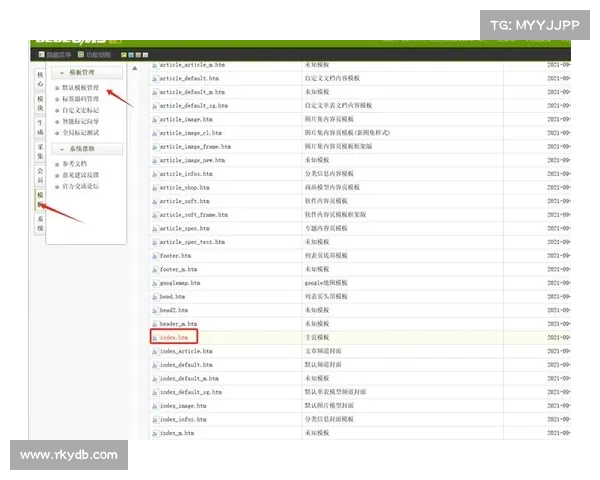Click file icon of article_image_new.htm
600x480 pixels.
155,161
